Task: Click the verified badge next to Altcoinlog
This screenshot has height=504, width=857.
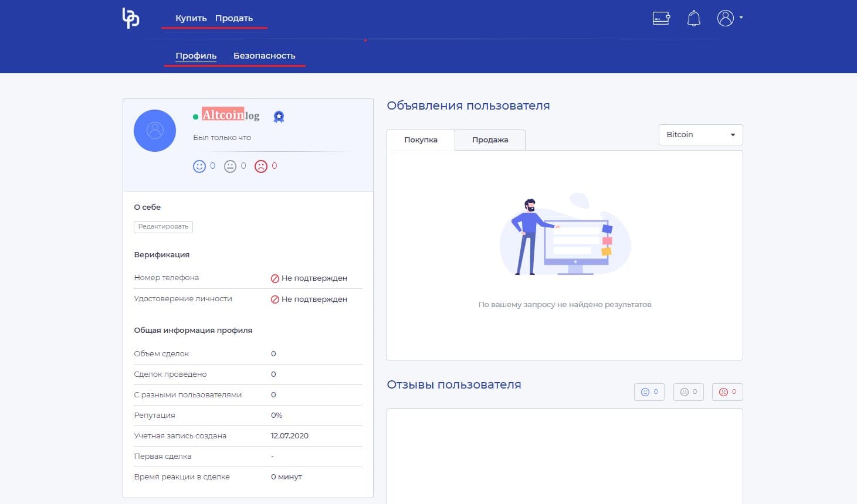Action: tap(279, 117)
